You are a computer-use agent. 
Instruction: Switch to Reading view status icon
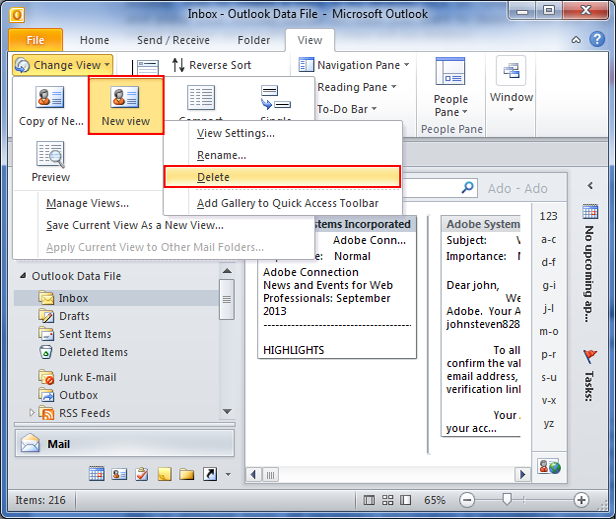point(405,500)
